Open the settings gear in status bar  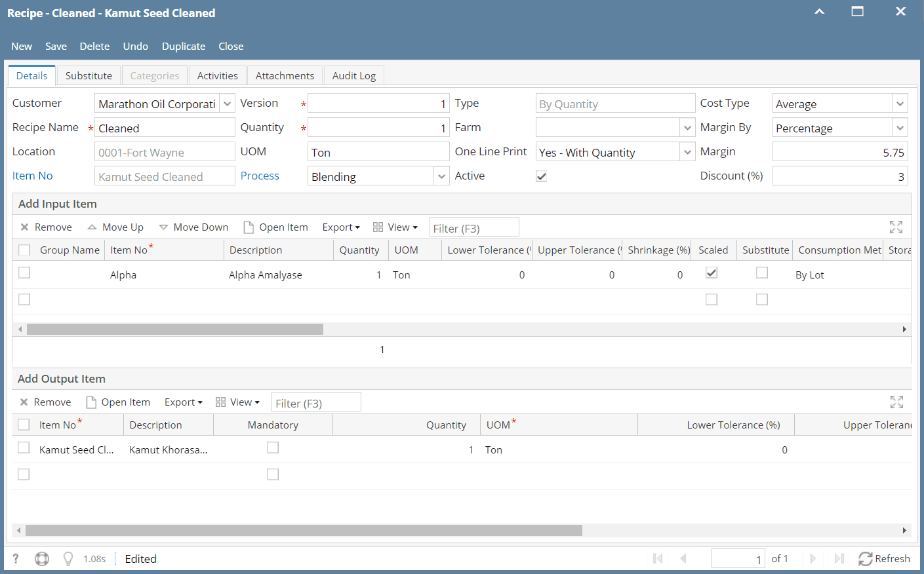[42, 558]
